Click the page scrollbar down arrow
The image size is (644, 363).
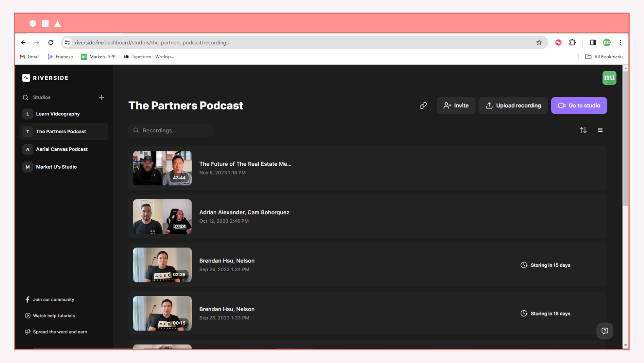click(x=626, y=345)
